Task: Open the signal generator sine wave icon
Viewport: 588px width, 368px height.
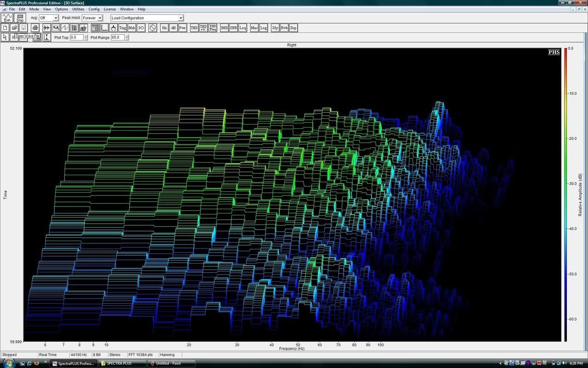Action: click(152, 28)
